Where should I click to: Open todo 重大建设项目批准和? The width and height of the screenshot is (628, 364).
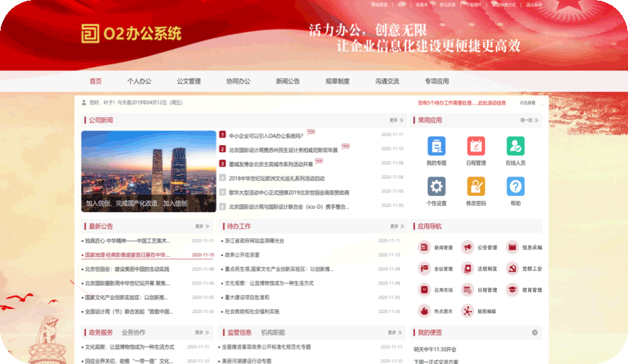point(247,298)
